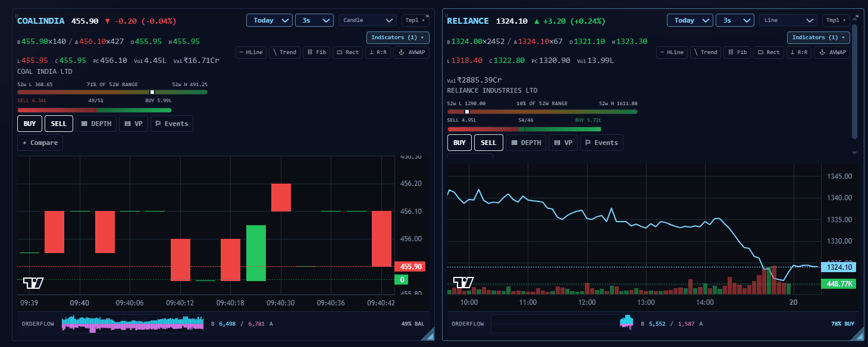Click RELIANCE symbol title
The image size is (868, 347).
[468, 21]
